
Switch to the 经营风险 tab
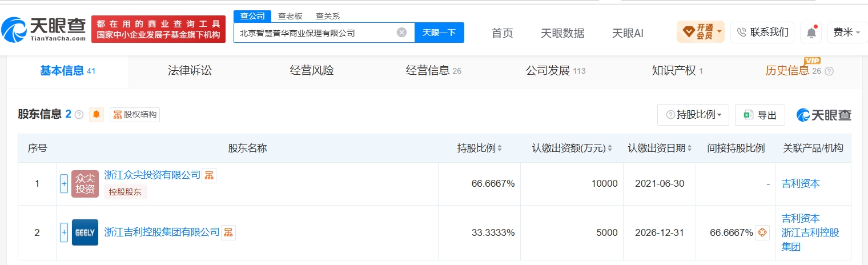click(x=312, y=71)
